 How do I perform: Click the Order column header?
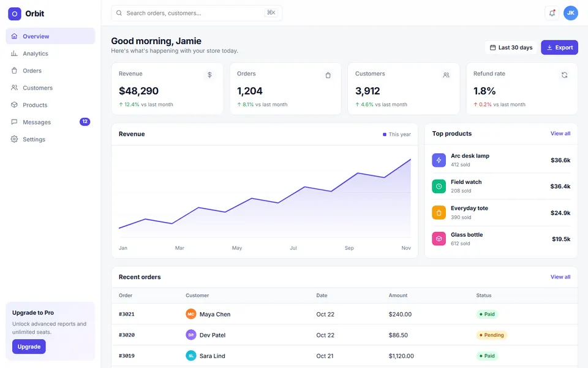click(x=126, y=296)
